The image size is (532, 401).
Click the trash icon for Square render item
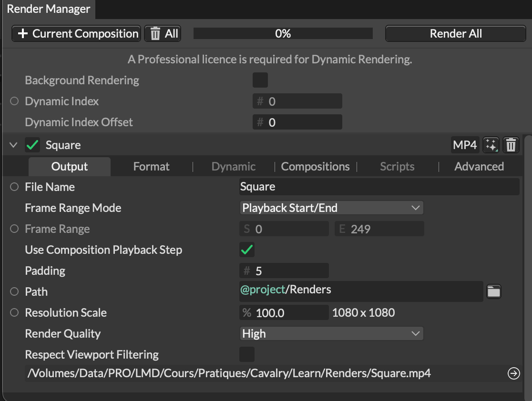point(511,145)
